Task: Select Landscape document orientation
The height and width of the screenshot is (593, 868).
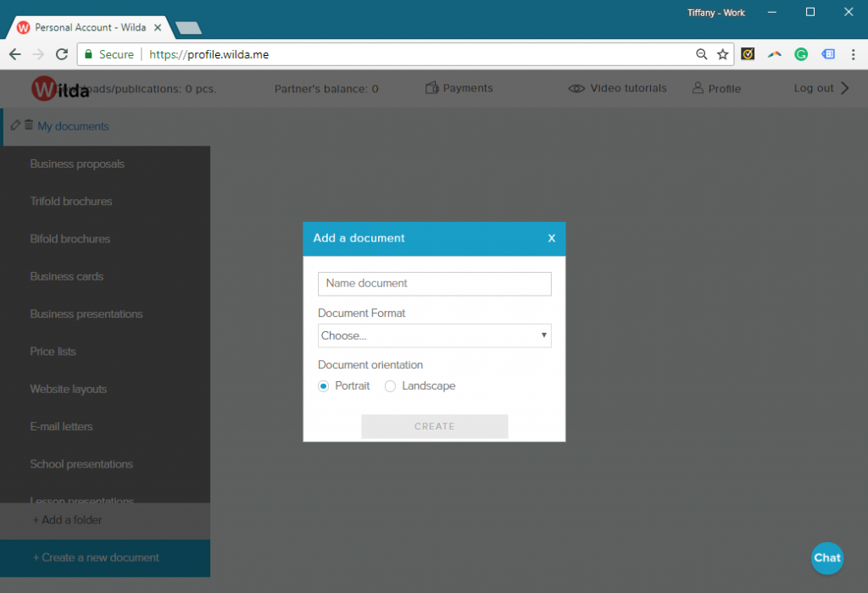Action: 390,385
